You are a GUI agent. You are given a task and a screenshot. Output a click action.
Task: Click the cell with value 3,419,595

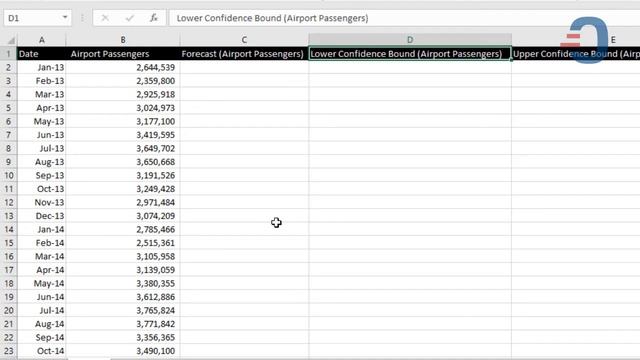tap(122, 135)
